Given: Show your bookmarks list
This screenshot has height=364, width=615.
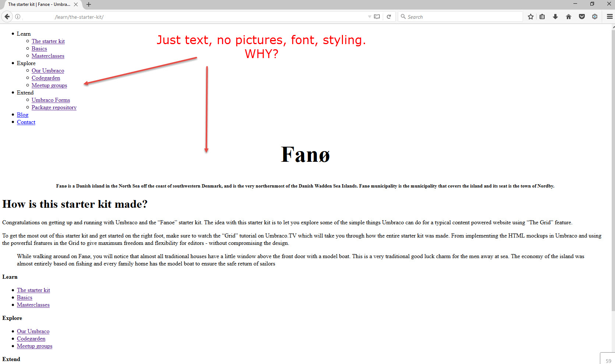Looking at the screenshot, I should tap(542, 17).
